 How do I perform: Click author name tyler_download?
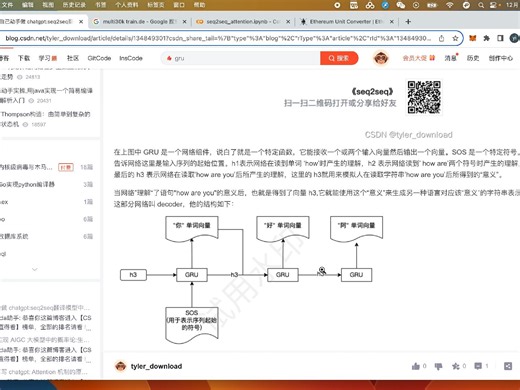point(156,366)
